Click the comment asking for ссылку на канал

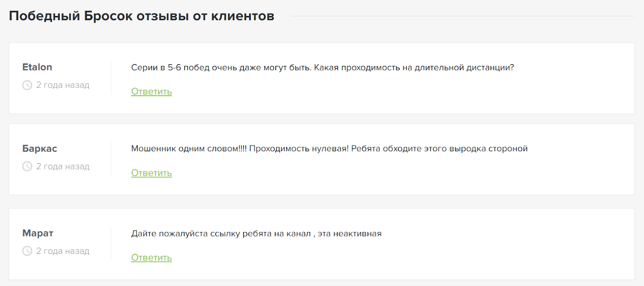pos(256,234)
